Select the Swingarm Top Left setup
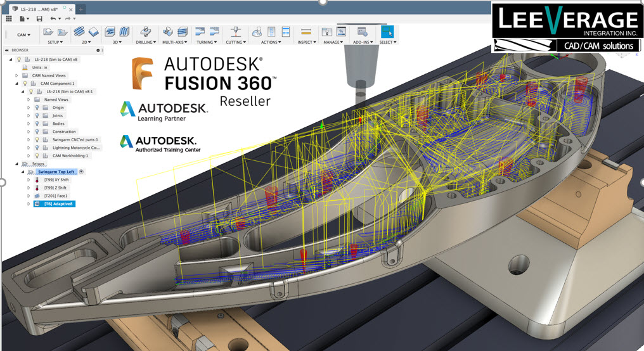 56,172
